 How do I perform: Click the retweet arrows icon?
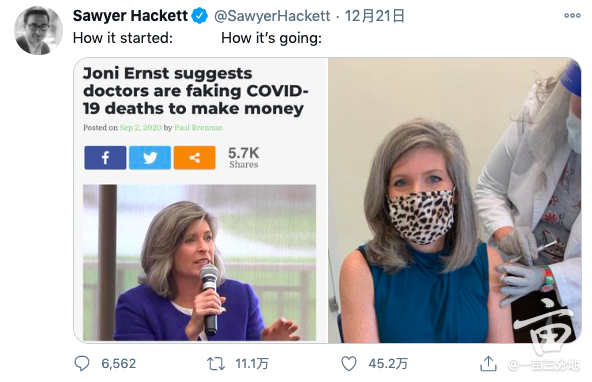click(x=216, y=364)
